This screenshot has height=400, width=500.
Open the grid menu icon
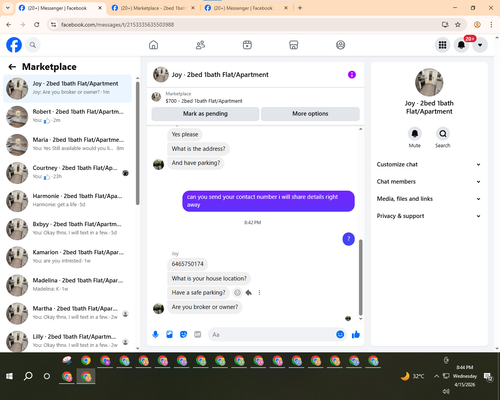point(442,45)
